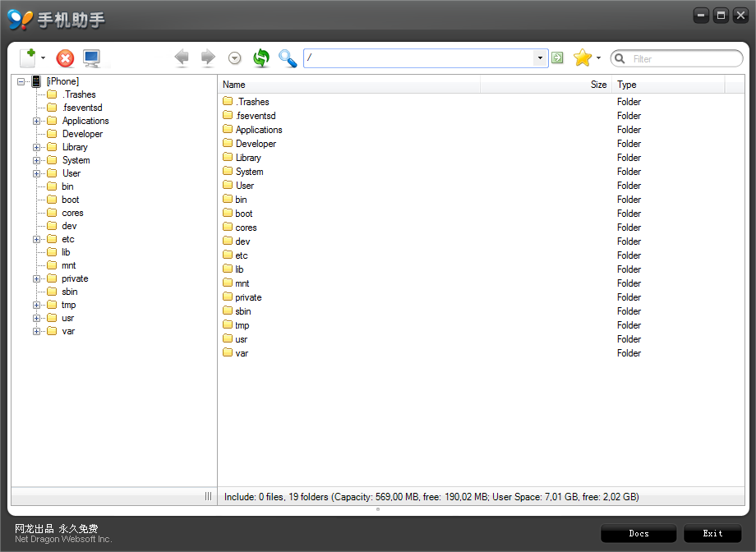Expand the var tree node
The height and width of the screenshot is (552, 756).
(36, 332)
